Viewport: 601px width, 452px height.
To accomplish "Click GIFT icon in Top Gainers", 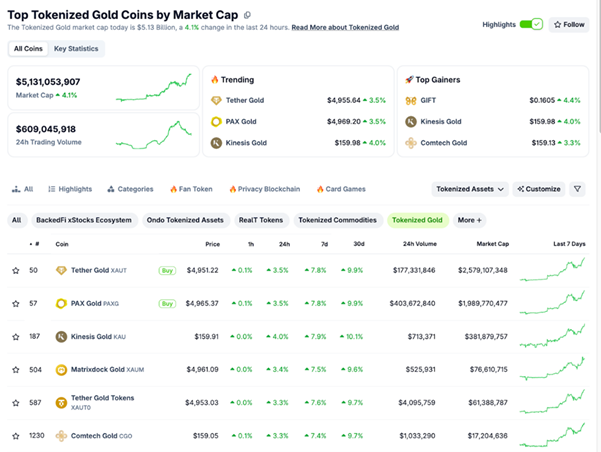I will 411,101.
